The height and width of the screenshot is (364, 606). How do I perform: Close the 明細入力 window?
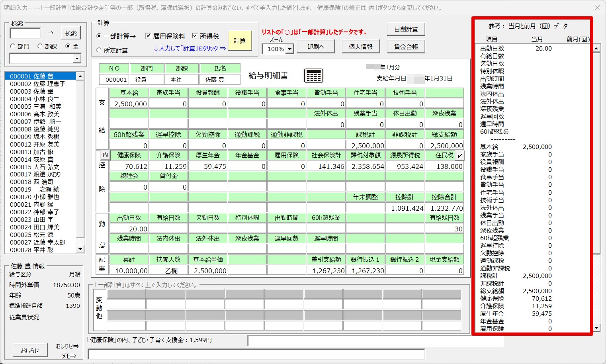tap(597, 8)
